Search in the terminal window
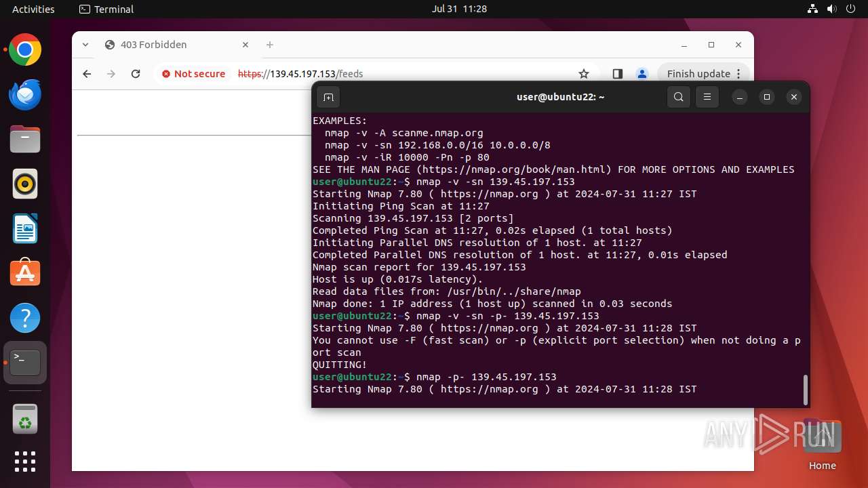The image size is (868, 488). click(x=679, y=97)
